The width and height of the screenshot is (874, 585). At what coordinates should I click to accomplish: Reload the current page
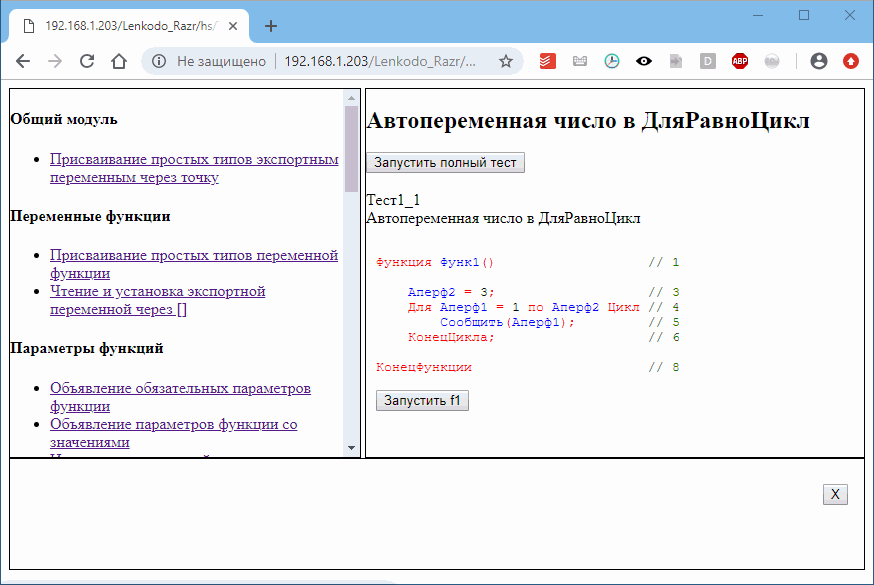click(x=87, y=61)
